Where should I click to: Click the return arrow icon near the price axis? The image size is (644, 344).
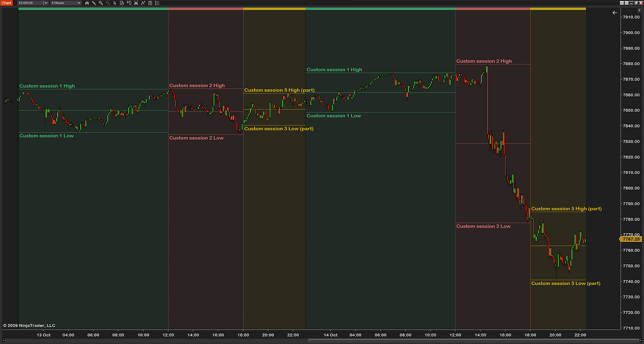coord(615,13)
